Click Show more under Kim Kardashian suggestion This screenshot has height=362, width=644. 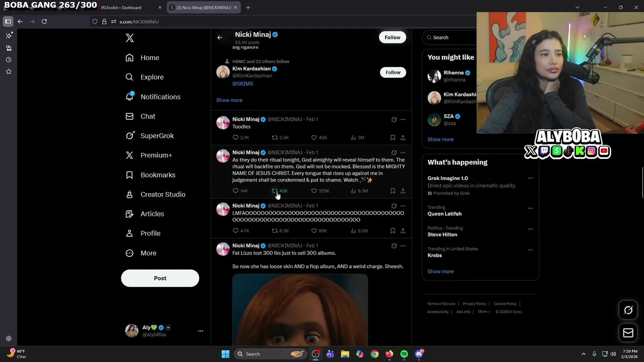click(229, 100)
